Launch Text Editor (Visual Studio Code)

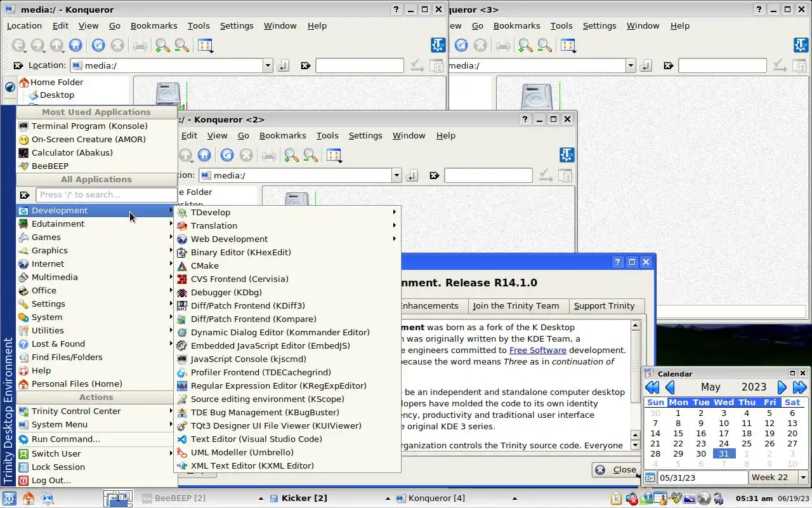pyautogui.click(x=287, y=439)
